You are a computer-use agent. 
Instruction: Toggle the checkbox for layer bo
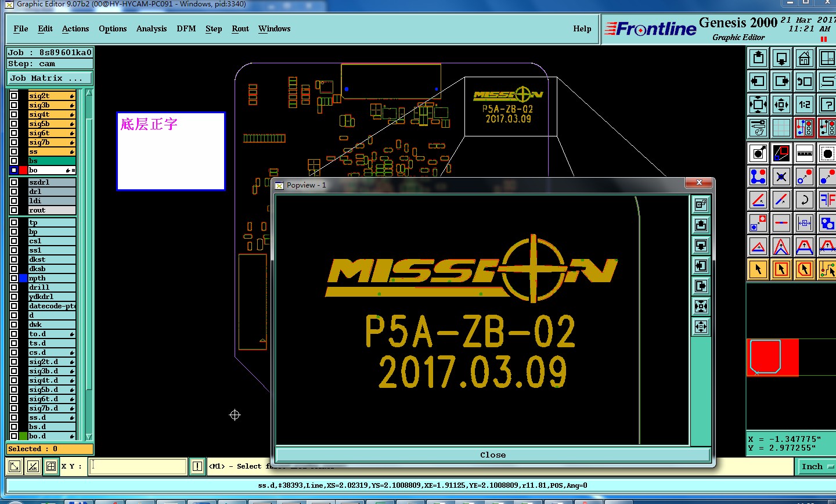(x=14, y=170)
